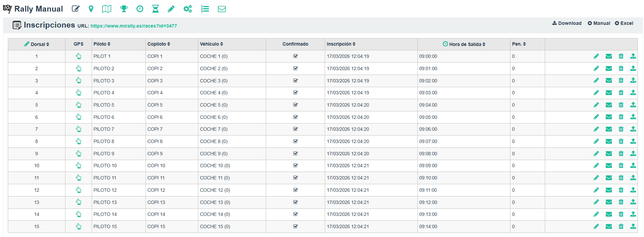Viewport: 644px width, 237px height.
Task: Delete the PILOTO 7 entry
Action: coord(621,129)
